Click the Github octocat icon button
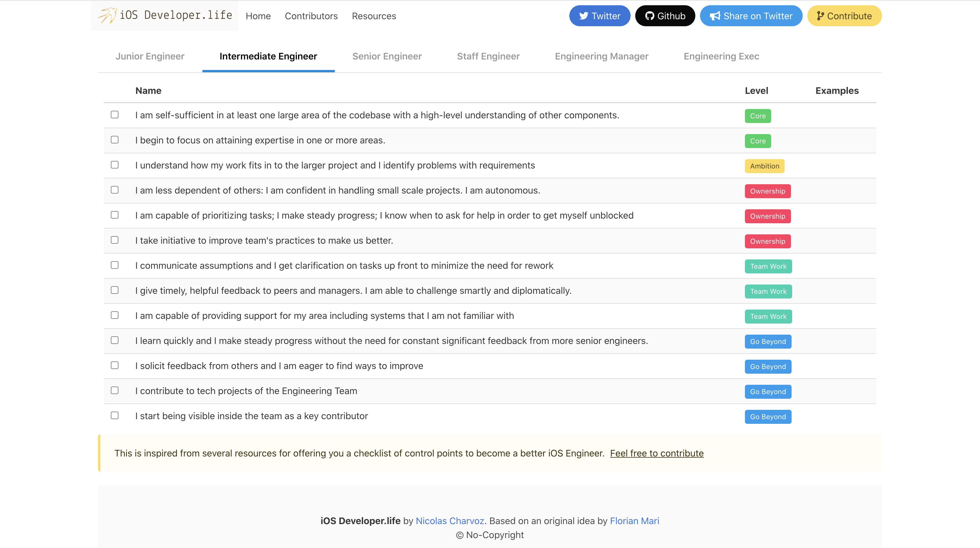This screenshot has width=980, height=548. tap(650, 15)
